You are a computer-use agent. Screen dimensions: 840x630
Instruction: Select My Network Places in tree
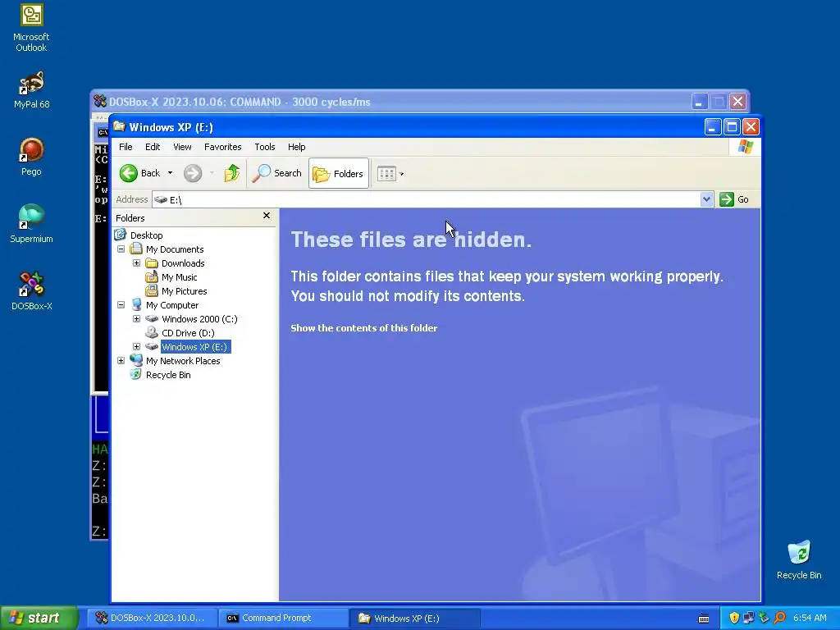[x=183, y=361]
